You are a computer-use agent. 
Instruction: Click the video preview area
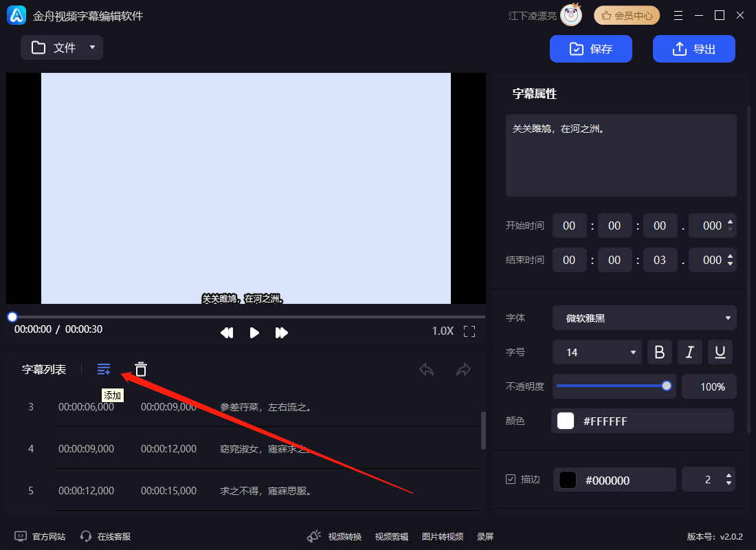click(246, 188)
